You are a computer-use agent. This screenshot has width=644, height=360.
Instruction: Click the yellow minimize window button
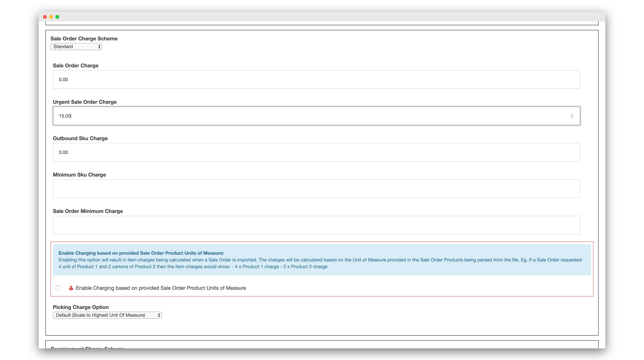click(x=51, y=17)
